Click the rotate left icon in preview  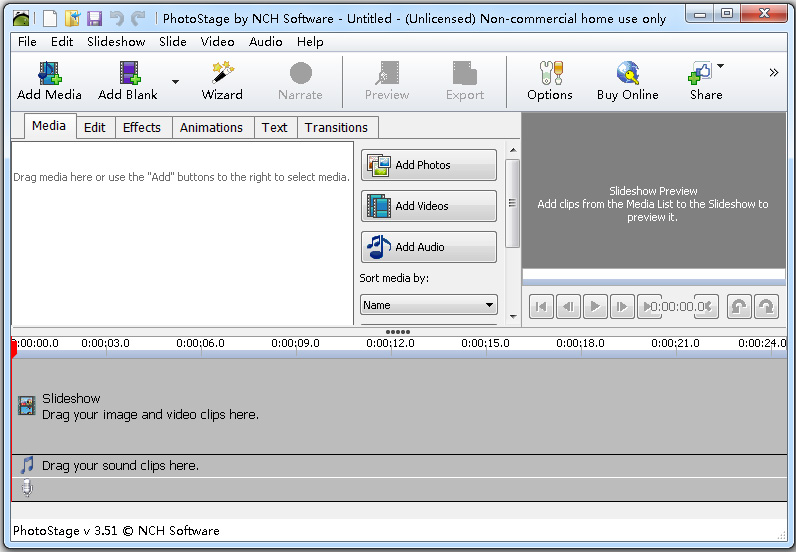tap(739, 307)
